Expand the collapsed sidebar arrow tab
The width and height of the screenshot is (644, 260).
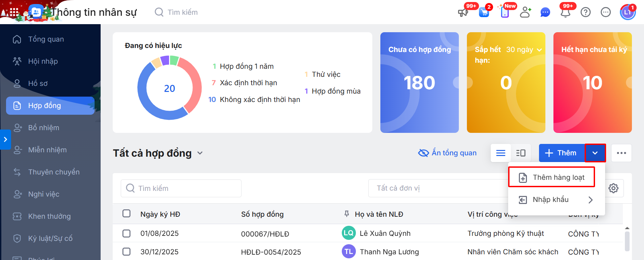tap(5, 139)
